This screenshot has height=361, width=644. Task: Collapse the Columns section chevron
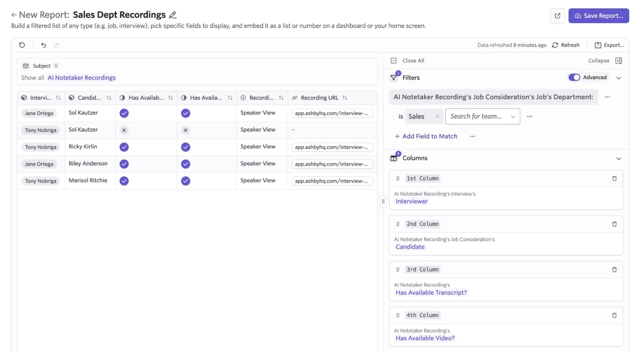[x=618, y=159]
